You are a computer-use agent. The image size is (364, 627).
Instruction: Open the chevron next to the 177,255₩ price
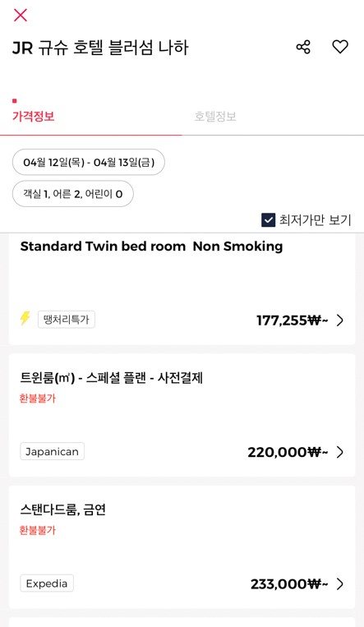(340, 320)
